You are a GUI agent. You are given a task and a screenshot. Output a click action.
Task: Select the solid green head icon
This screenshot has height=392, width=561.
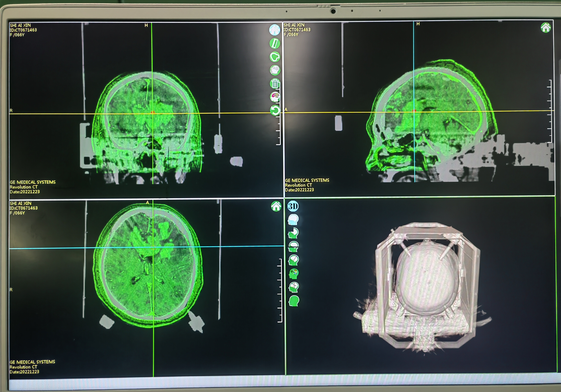(x=294, y=301)
